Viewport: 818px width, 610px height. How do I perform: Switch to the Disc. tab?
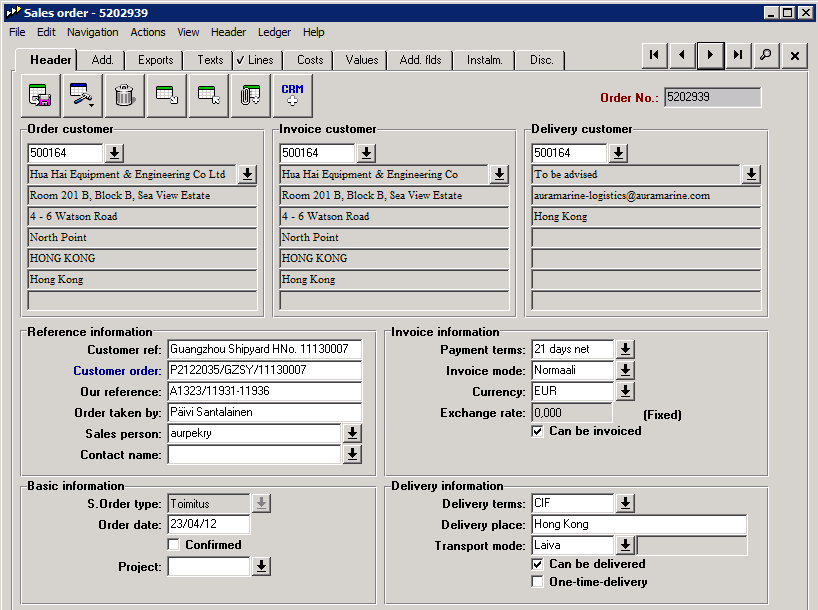click(x=541, y=60)
